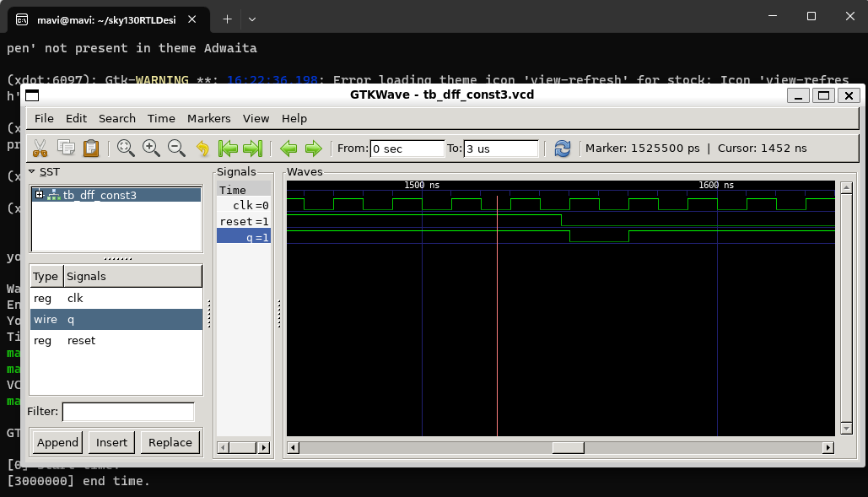Click the Paste Traces clipboard icon
Viewport: 868px width, 497px height.
point(91,149)
